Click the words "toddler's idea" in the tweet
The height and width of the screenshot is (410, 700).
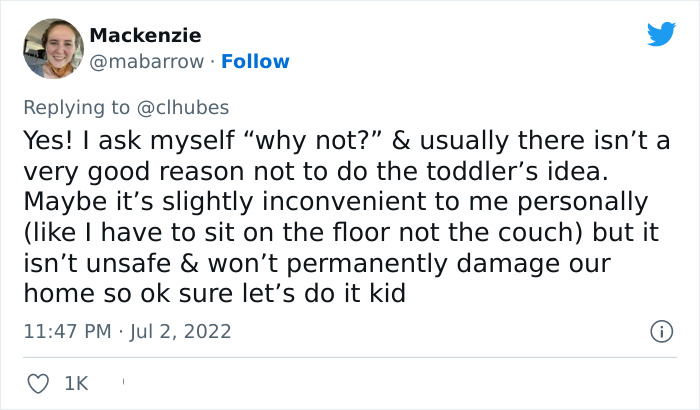[472, 170]
